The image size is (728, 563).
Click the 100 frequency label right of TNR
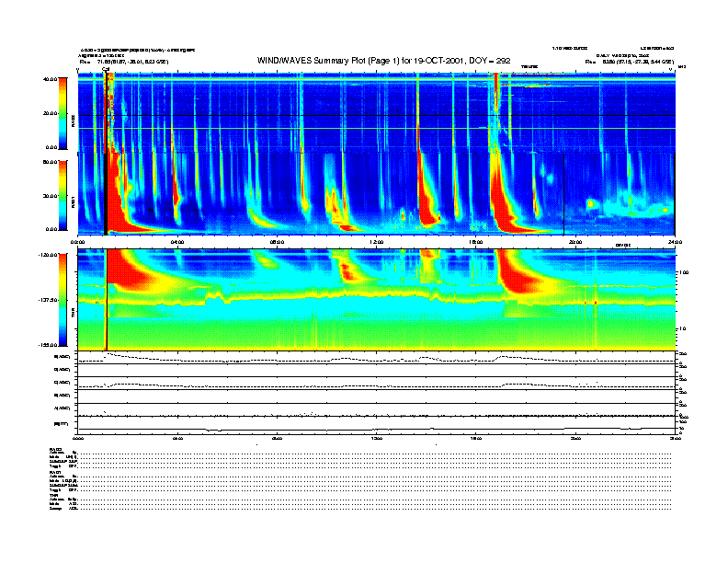[x=684, y=272]
